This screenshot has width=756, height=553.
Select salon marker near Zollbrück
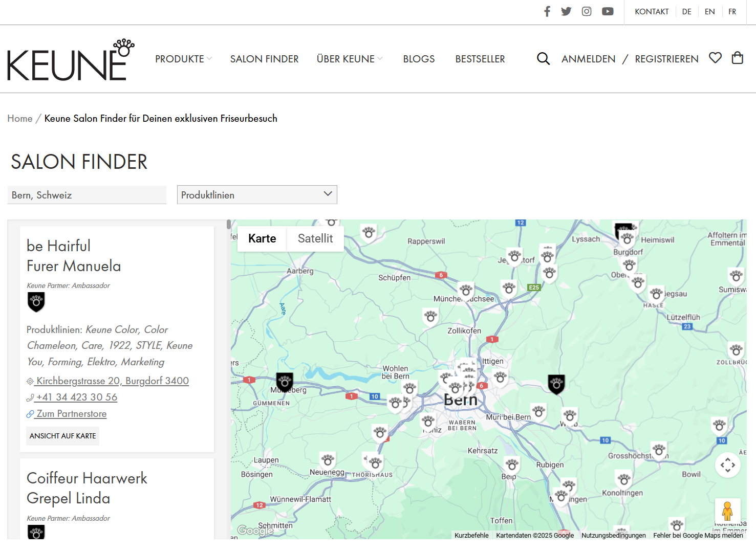tap(736, 351)
